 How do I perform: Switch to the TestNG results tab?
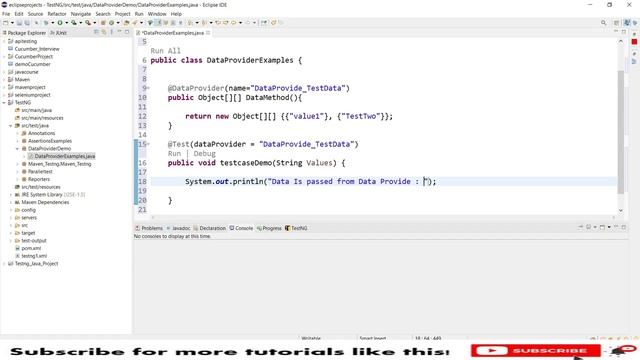296,228
